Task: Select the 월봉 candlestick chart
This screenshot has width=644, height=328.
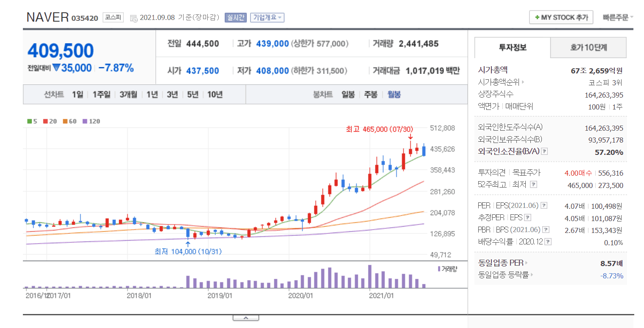Action: [x=394, y=95]
